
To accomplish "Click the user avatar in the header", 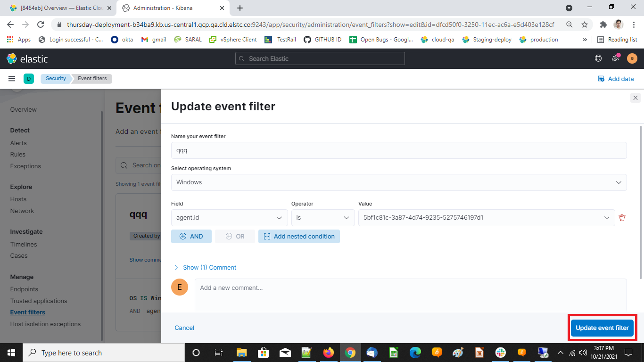I will tap(632, 58).
